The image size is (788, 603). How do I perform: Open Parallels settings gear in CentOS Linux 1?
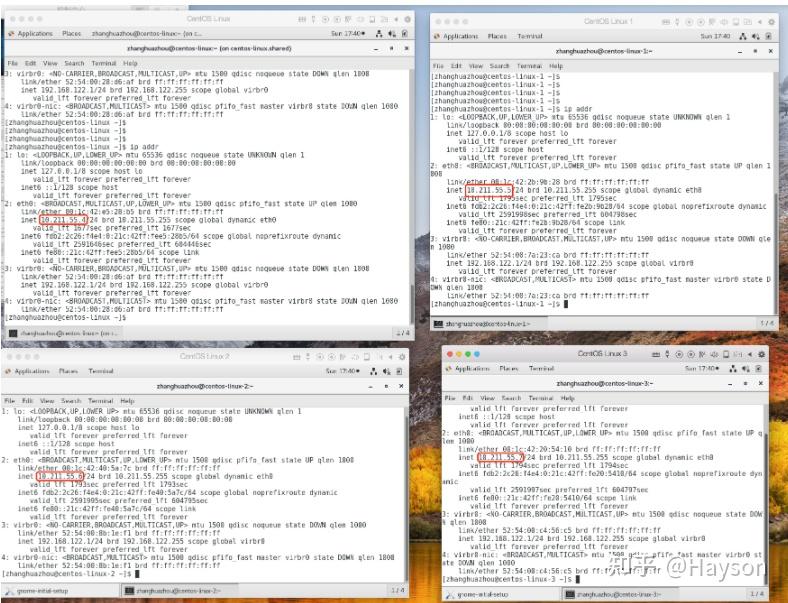coord(771,22)
